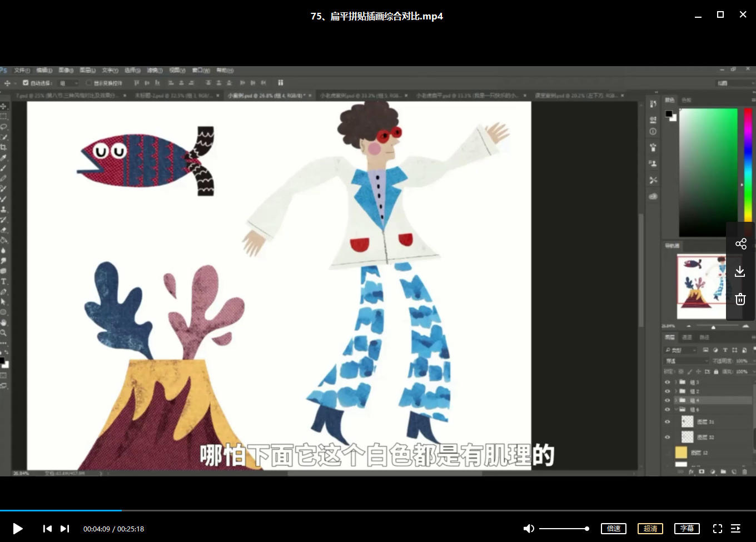Click the volume slider track
The height and width of the screenshot is (542, 756).
tap(563, 529)
